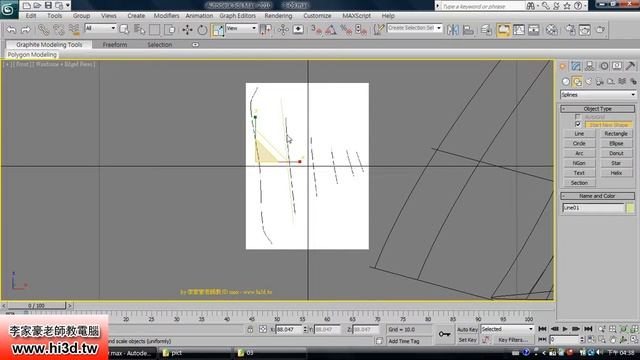The height and width of the screenshot is (360, 640).
Task: Click the Key Filters button
Action: point(513,340)
